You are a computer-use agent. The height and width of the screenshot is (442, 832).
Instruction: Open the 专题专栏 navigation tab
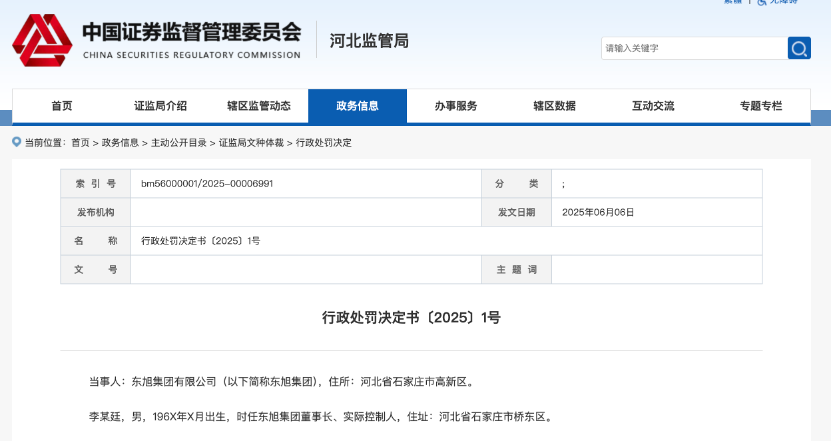(761, 106)
